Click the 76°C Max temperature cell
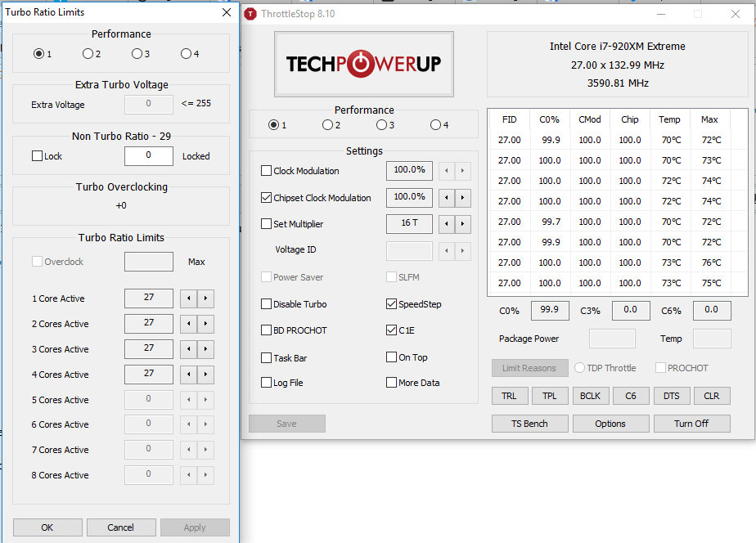This screenshot has height=543, width=756. 712,263
